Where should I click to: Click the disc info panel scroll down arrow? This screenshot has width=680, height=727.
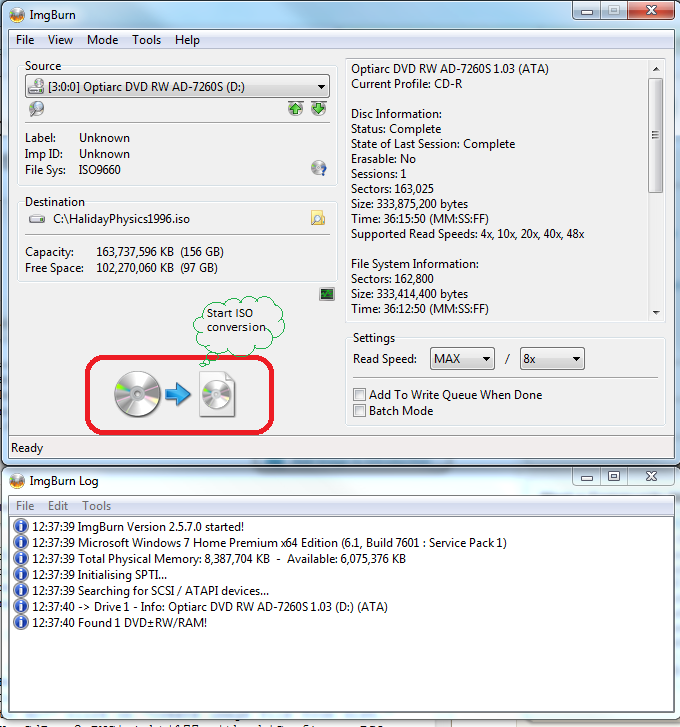click(x=655, y=312)
